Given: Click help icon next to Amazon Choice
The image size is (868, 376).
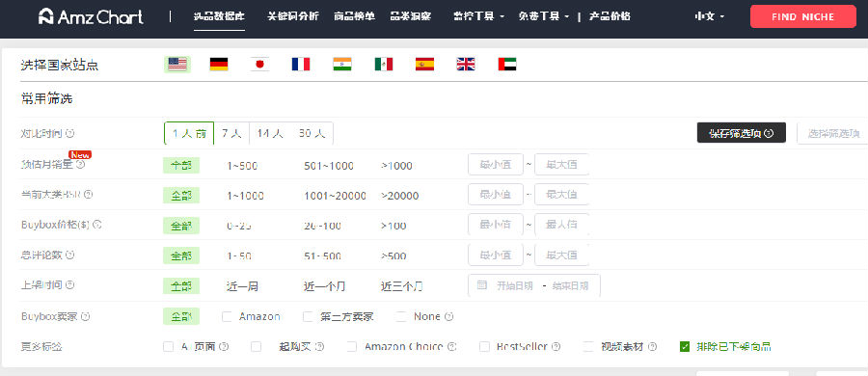Looking at the screenshot, I should coord(451,347).
